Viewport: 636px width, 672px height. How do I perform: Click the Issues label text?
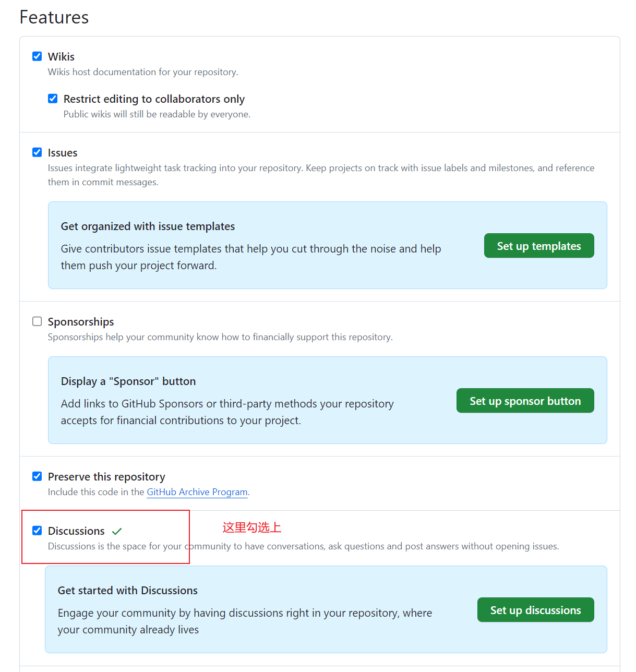pyautogui.click(x=63, y=153)
